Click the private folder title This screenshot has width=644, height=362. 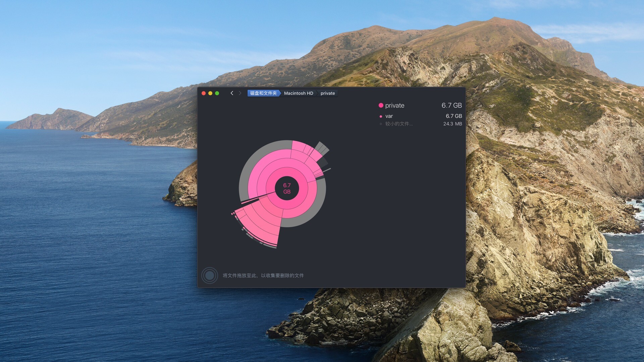pos(394,105)
